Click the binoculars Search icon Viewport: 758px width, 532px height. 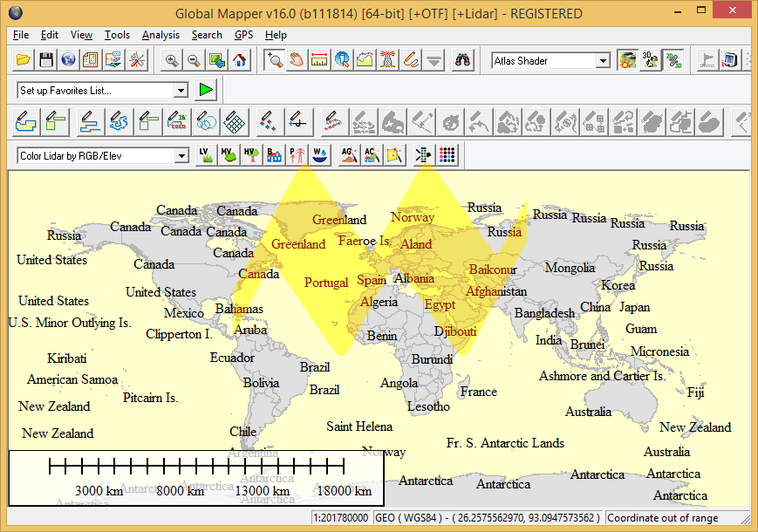[x=462, y=60]
